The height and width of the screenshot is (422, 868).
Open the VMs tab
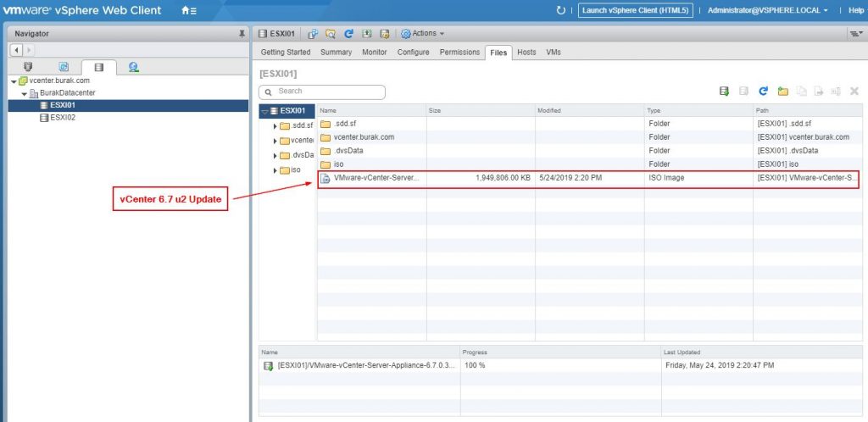[x=553, y=52]
